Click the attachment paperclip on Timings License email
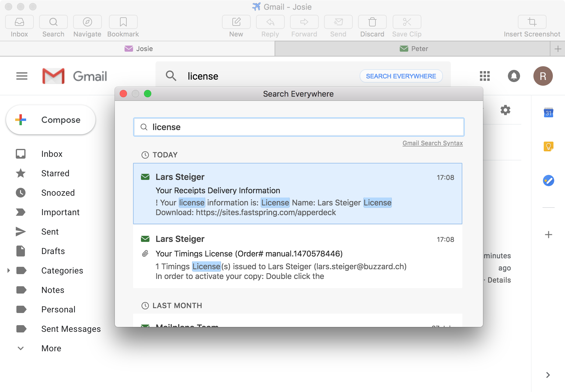Screen dimensions: 565x392 point(145,253)
